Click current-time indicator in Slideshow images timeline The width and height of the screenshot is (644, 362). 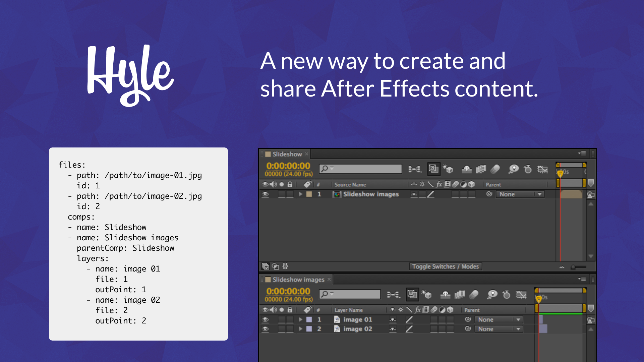click(539, 298)
